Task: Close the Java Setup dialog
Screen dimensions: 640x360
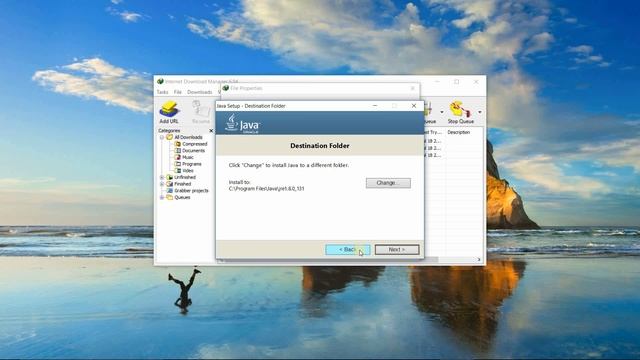Action: 414,106
